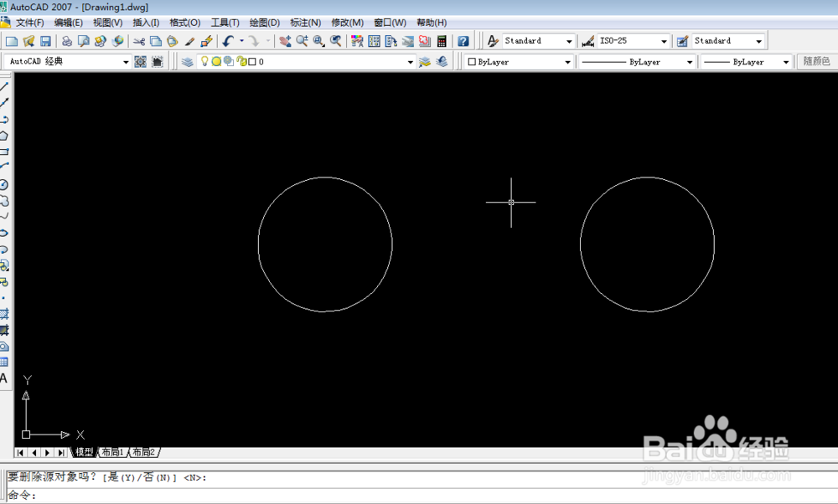Open Layer Properties Manager icon

click(x=187, y=62)
